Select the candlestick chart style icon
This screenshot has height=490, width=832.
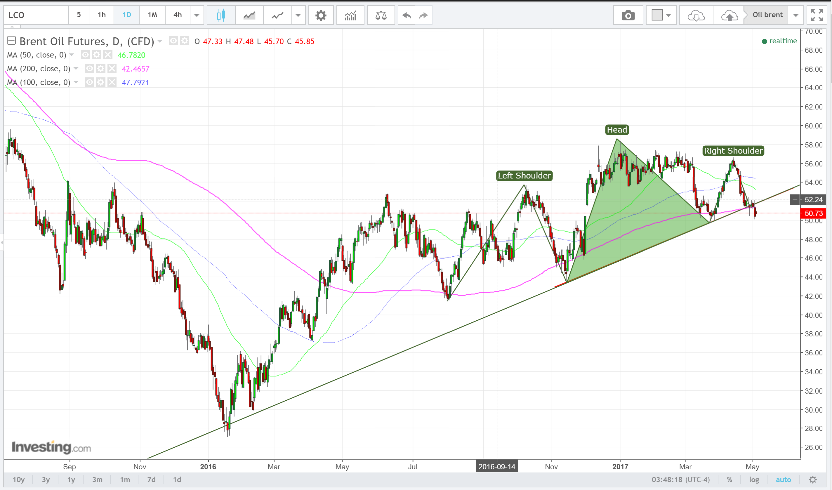pos(220,15)
